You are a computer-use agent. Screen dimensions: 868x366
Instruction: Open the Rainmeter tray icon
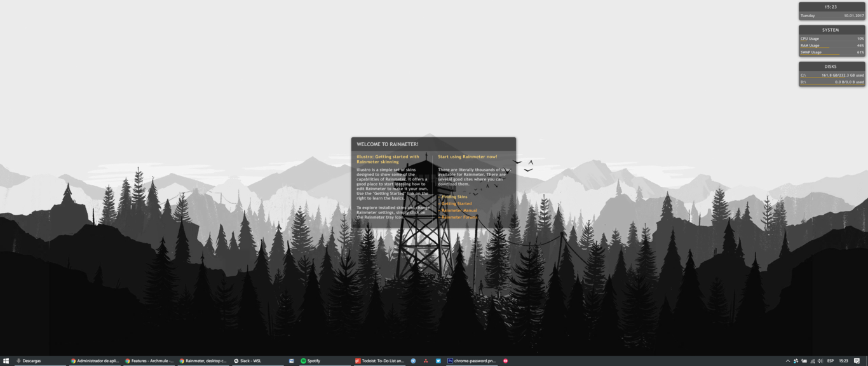(796, 361)
